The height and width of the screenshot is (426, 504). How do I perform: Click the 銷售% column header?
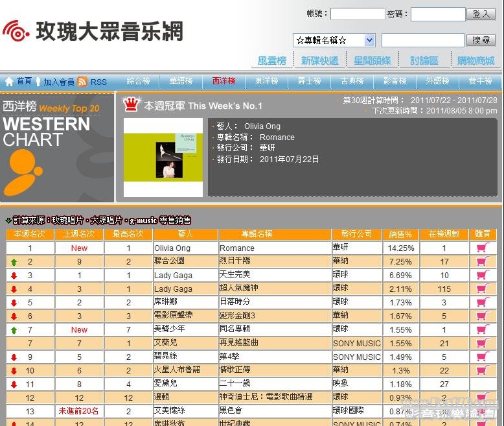(x=400, y=235)
